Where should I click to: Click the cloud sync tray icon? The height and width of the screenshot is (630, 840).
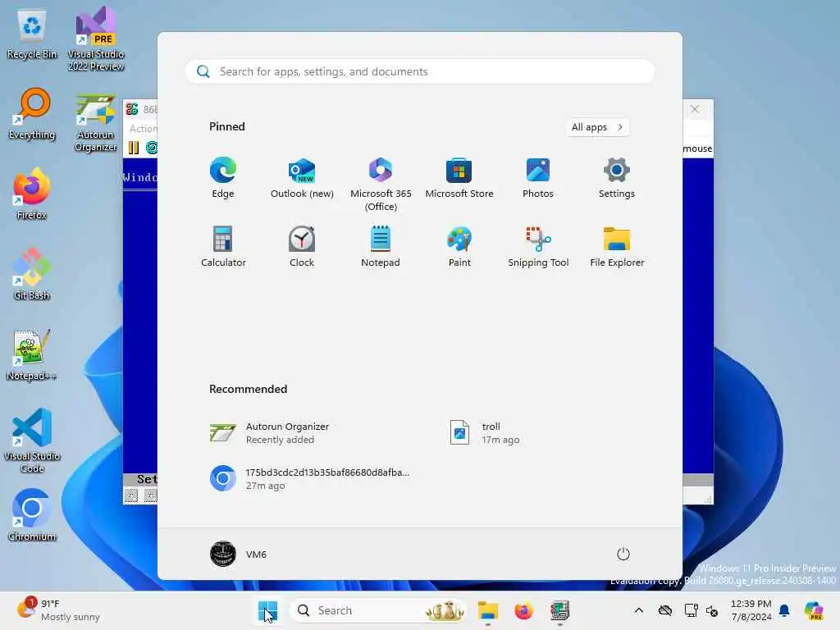click(x=664, y=610)
